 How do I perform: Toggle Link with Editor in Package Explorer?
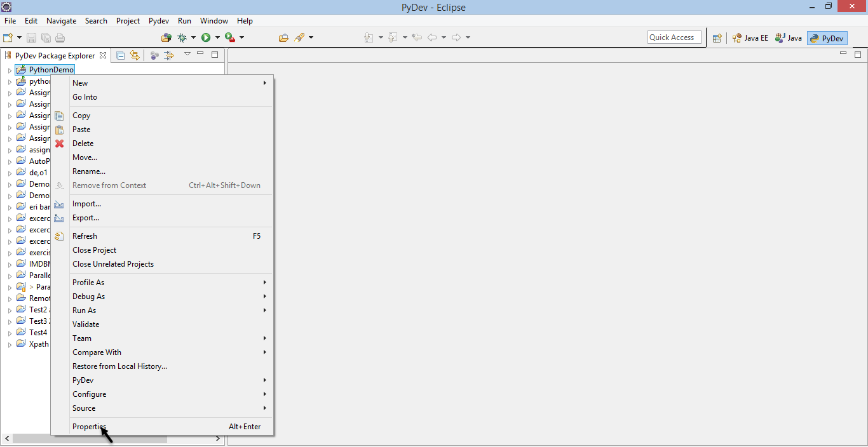click(x=135, y=56)
